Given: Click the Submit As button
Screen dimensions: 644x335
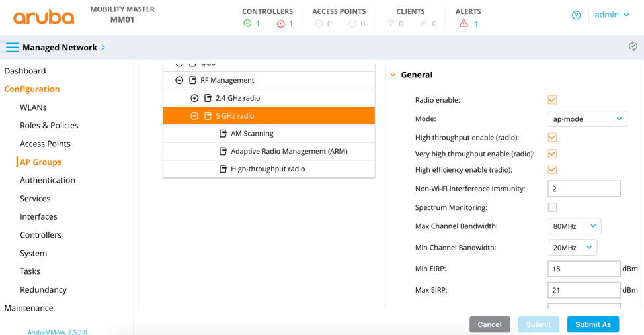Looking at the screenshot, I should pos(592,324).
